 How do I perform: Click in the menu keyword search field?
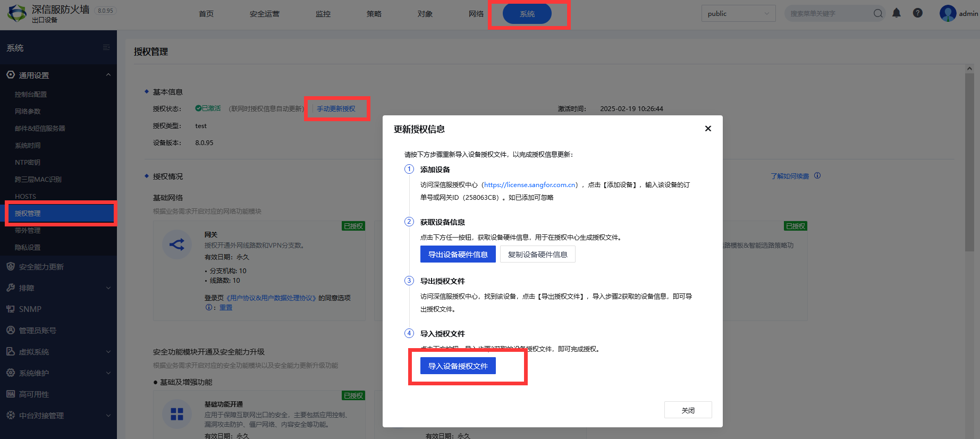click(x=828, y=14)
